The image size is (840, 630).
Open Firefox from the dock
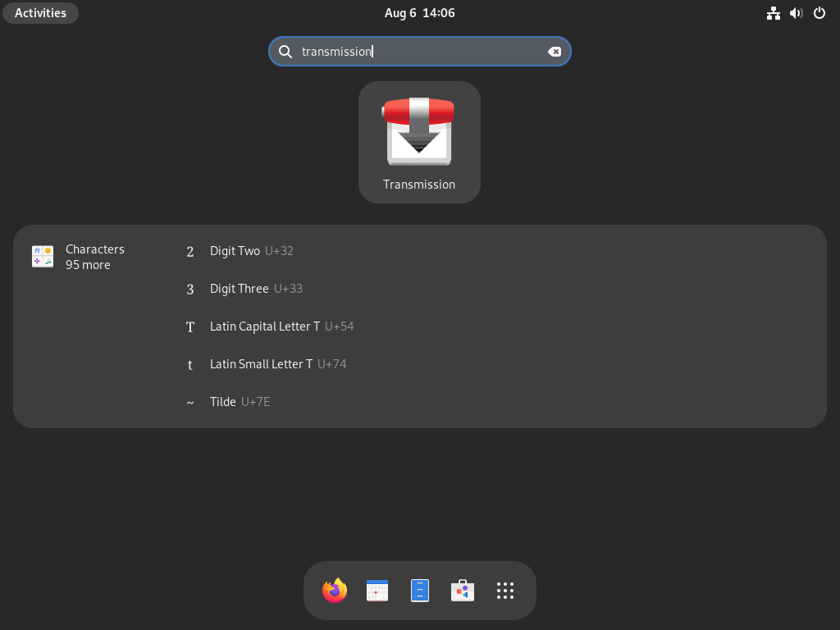tap(334, 590)
